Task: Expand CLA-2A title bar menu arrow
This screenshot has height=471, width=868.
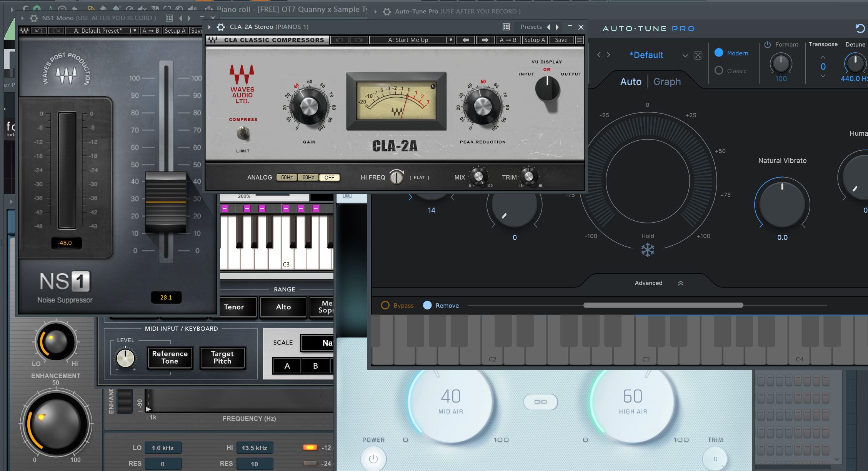Action: [210, 27]
